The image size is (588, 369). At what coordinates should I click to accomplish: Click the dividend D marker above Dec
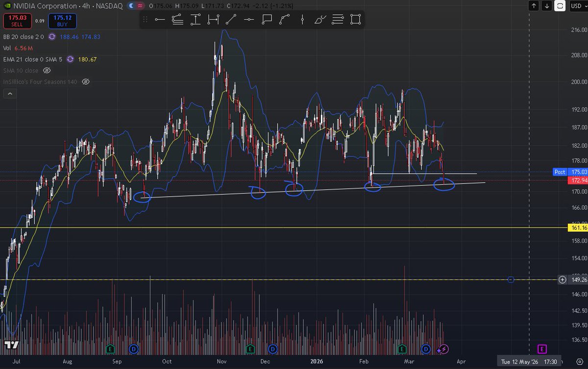point(273,349)
